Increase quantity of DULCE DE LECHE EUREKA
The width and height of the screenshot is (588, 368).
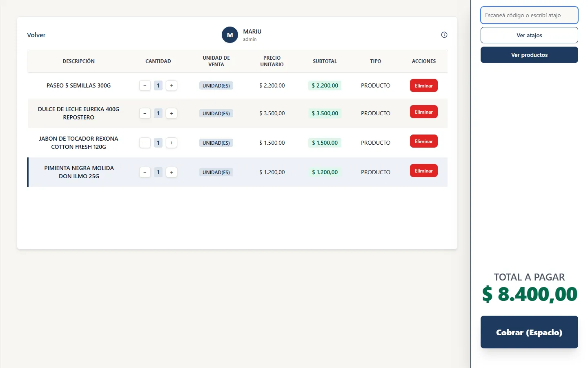coord(171,113)
